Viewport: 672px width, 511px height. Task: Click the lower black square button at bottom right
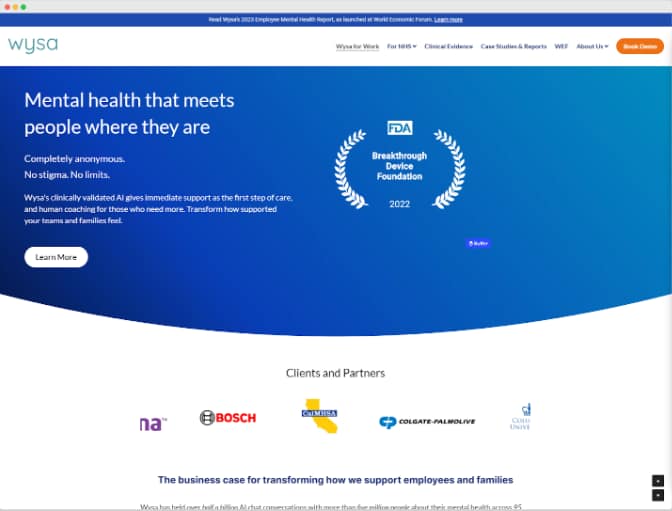point(658,495)
